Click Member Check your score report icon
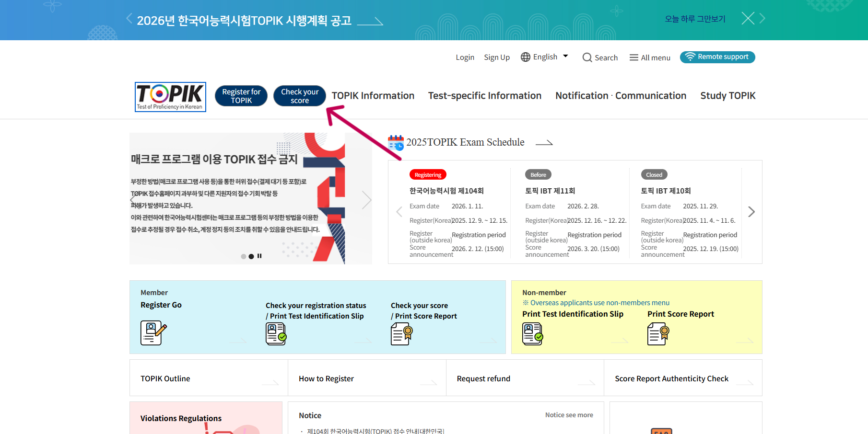The width and height of the screenshot is (868, 434). point(402,334)
